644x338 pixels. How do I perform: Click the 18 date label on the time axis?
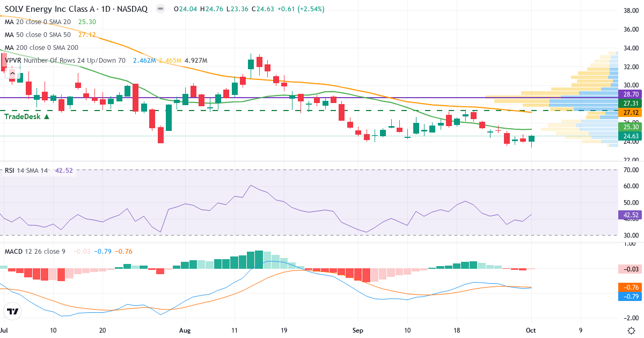pyautogui.click(x=457, y=330)
